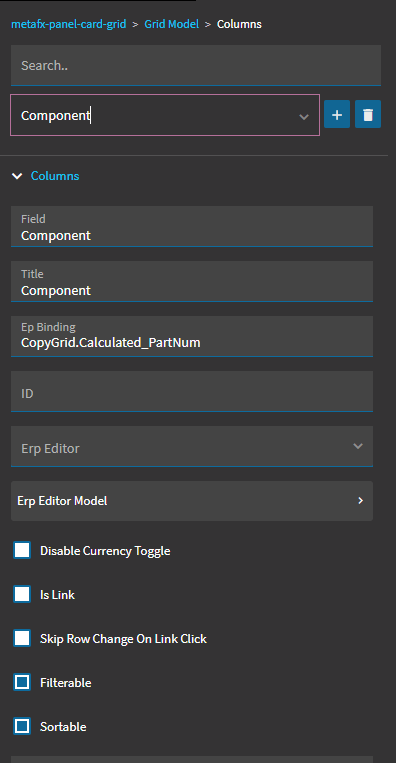Navigate to Grid Model breadcrumb
This screenshot has height=763, width=396.
coord(172,24)
